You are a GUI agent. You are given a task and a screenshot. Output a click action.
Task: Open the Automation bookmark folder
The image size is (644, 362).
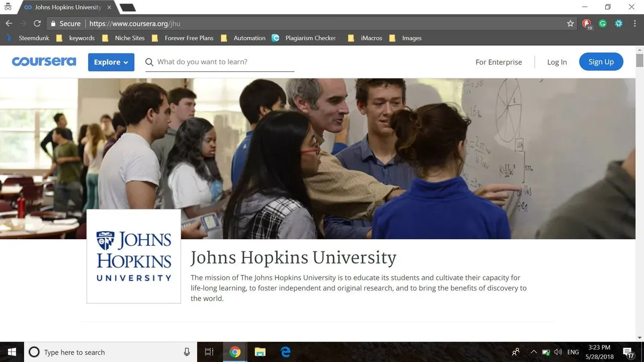243,38
